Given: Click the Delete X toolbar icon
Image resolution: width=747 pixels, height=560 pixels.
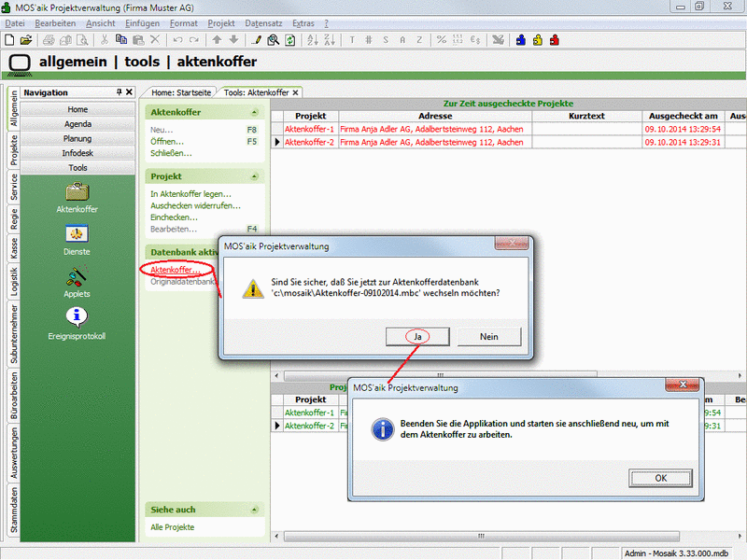Looking at the screenshot, I should pyautogui.click(x=155, y=40).
